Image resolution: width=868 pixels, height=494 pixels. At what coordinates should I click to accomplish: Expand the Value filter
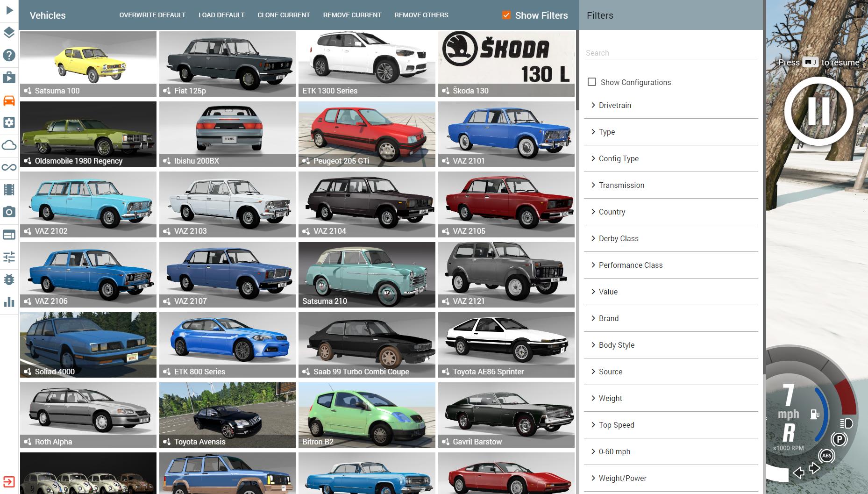pyautogui.click(x=671, y=292)
